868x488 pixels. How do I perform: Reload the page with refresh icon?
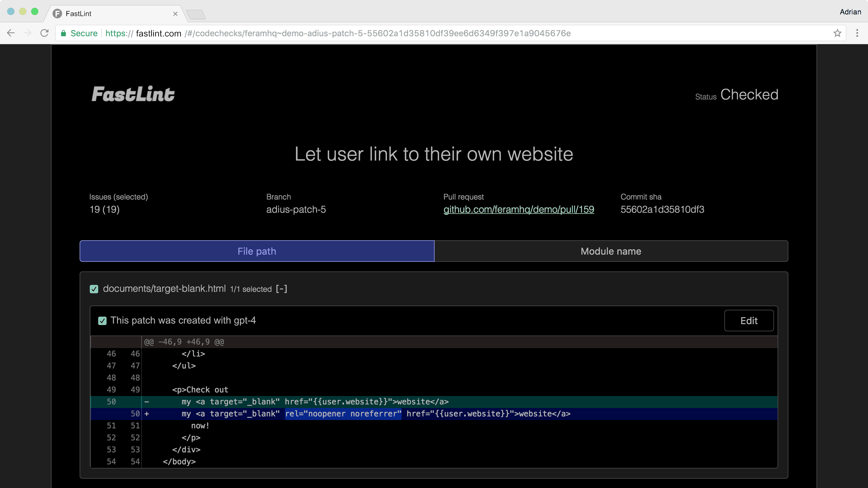45,33
